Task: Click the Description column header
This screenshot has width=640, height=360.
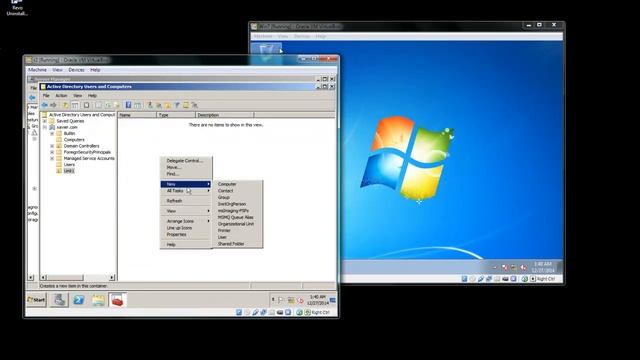Action: click(x=224, y=115)
